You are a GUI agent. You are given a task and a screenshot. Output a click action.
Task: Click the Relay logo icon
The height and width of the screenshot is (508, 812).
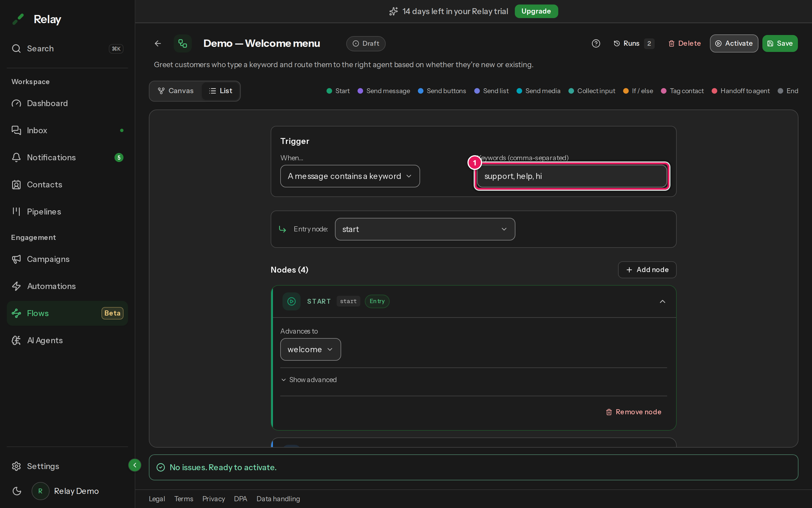point(18,19)
